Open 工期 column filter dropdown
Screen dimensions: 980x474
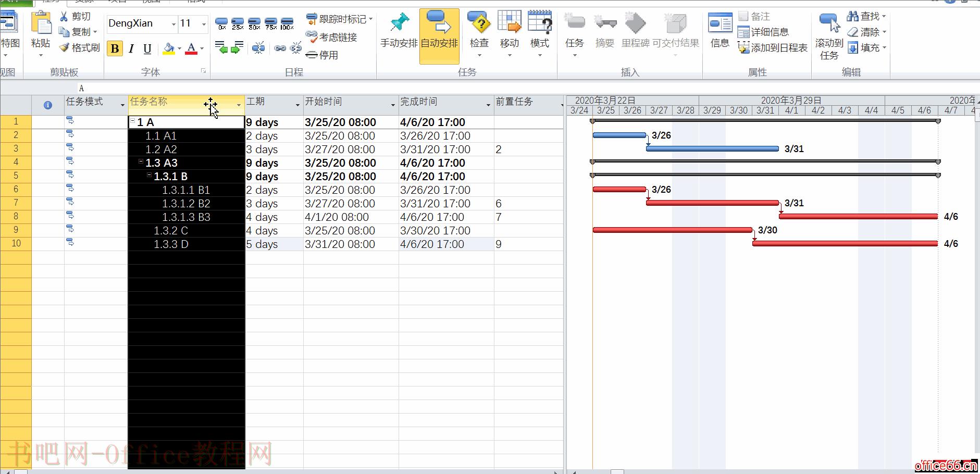297,105
